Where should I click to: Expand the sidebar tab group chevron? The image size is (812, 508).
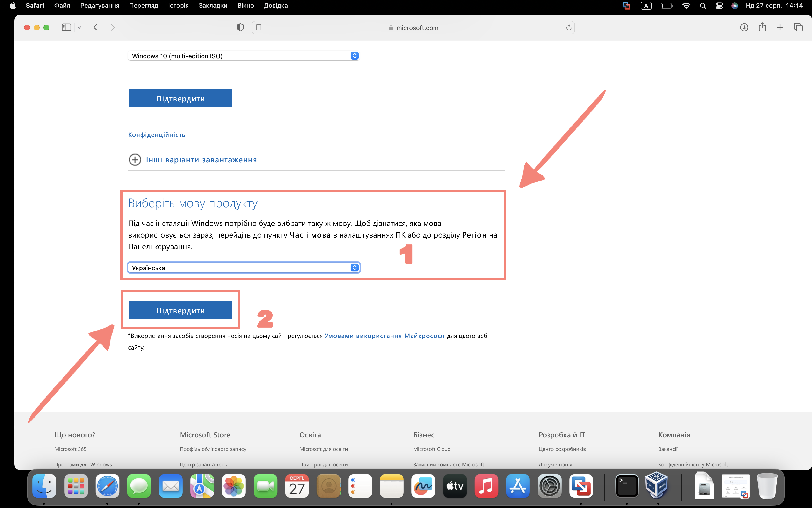79,28
